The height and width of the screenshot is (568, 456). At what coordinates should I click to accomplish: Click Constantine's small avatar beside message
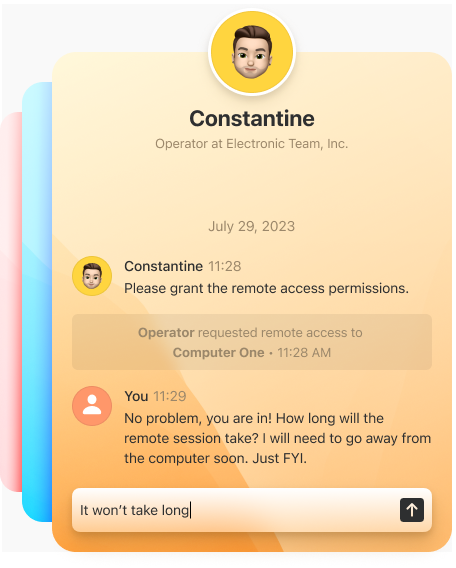[x=92, y=276]
